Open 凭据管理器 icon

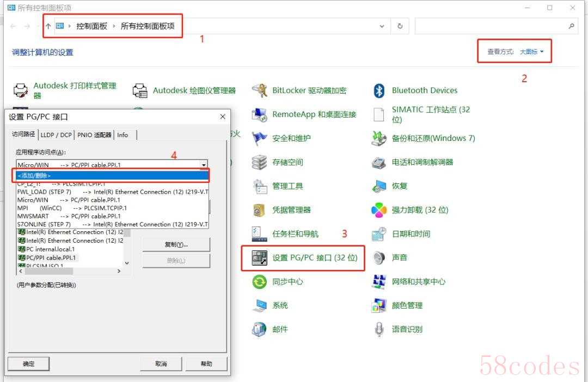pos(259,210)
